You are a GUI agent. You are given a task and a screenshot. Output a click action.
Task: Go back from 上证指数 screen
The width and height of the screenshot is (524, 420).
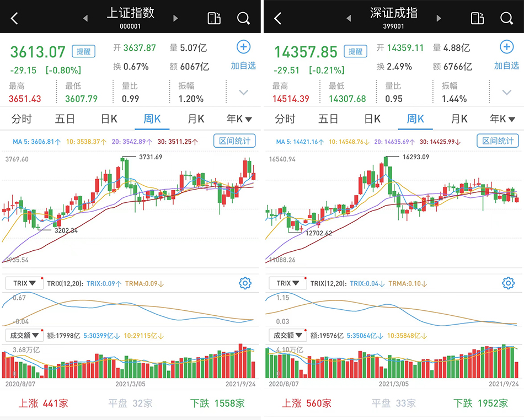pos(14,18)
